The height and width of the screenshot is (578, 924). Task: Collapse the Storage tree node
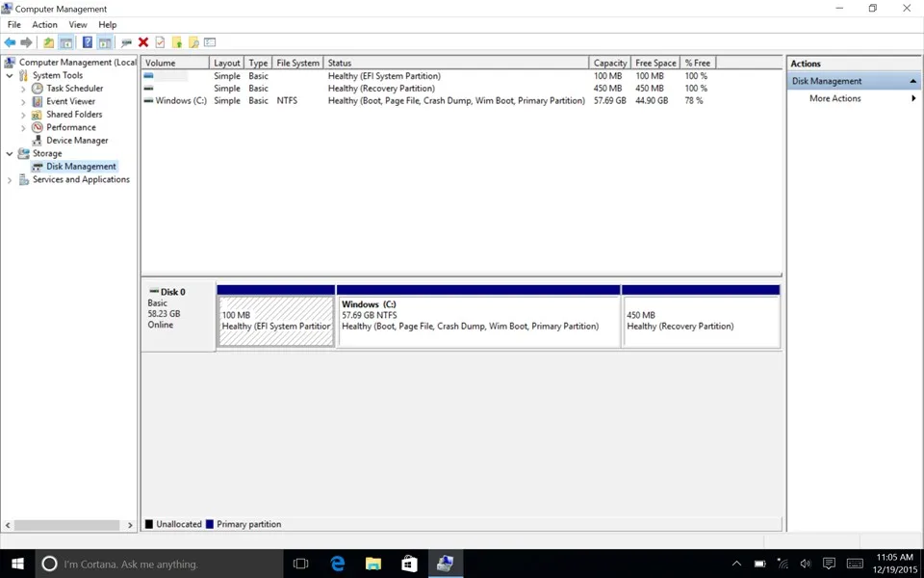click(10, 153)
